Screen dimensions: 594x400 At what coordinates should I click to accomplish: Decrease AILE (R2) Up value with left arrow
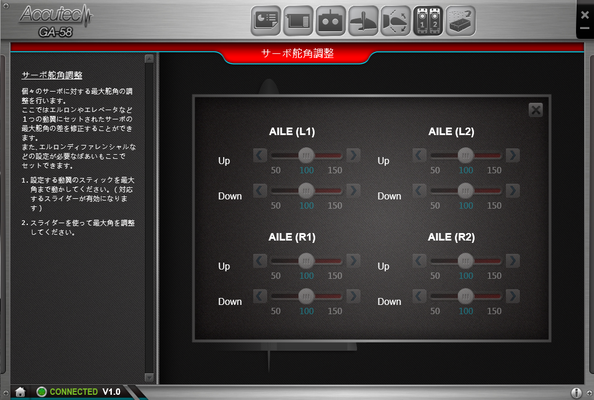click(x=419, y=261)
